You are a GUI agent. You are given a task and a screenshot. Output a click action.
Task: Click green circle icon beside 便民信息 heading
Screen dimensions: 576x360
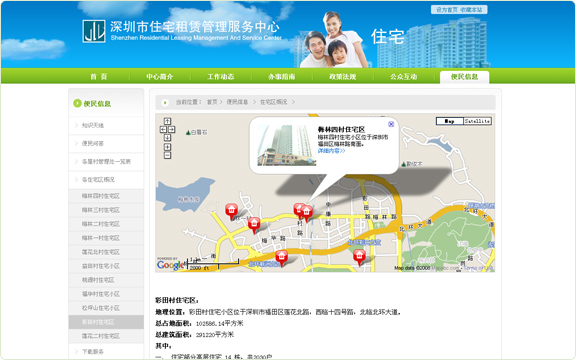pos(77,103)
